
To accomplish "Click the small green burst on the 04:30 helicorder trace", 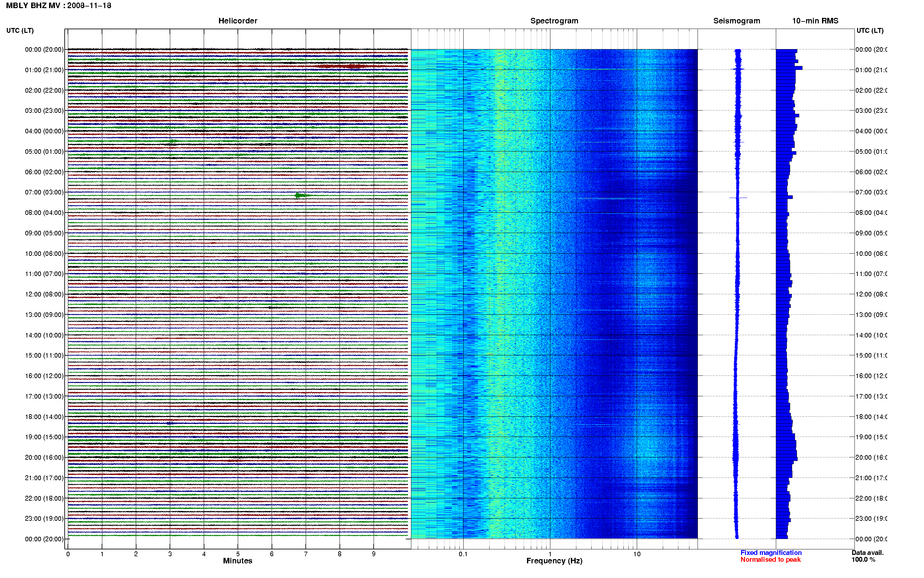I will coord(173,141).
